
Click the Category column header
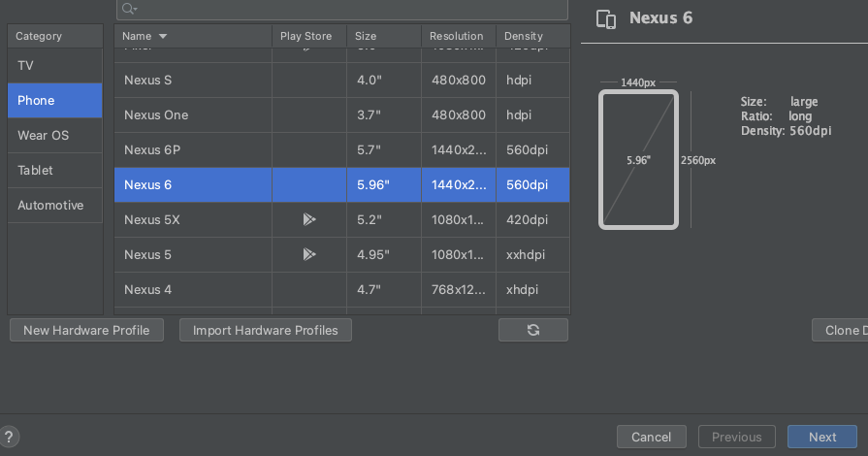point(55,36)
